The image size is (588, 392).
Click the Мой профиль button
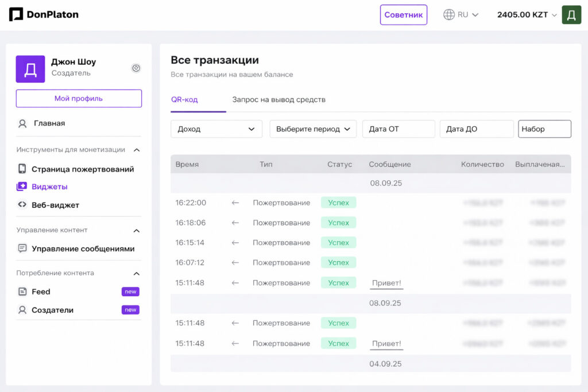coord(79,98)
